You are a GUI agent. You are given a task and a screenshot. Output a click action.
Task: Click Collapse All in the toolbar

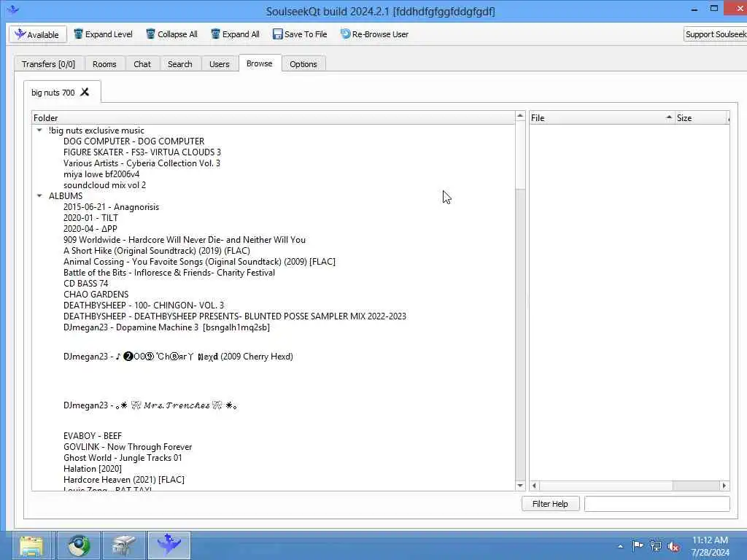pyautogui.click(x=171, y=34)
